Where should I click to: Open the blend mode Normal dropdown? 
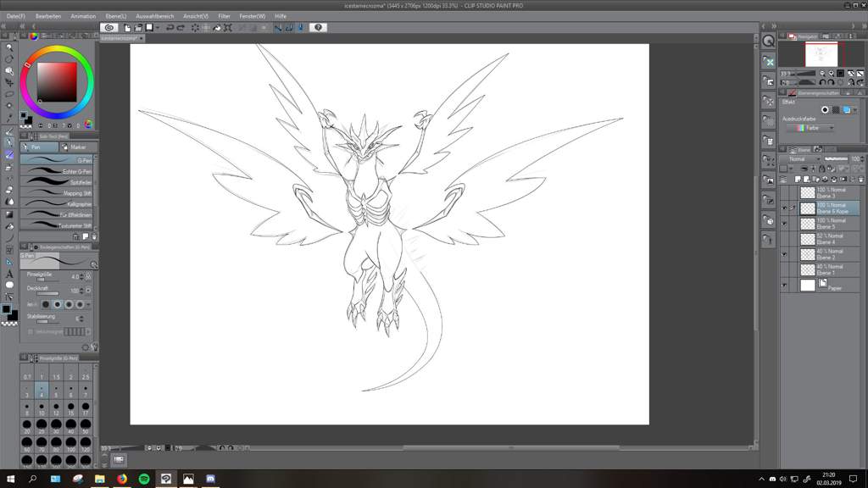(x=802, y=159)
